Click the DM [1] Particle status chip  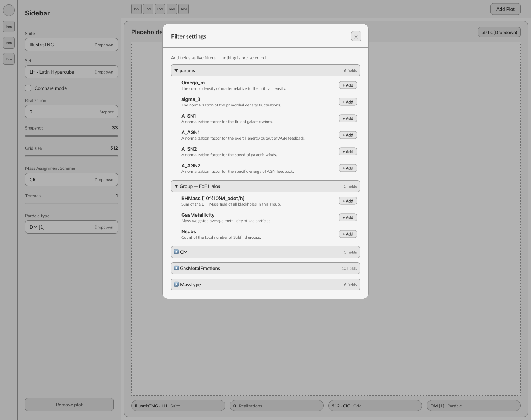(x=473, y=406)
